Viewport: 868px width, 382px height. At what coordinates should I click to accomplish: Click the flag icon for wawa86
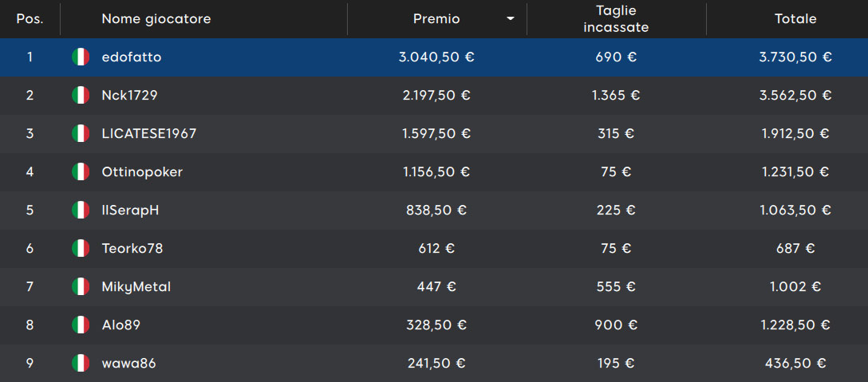(81, 363)
